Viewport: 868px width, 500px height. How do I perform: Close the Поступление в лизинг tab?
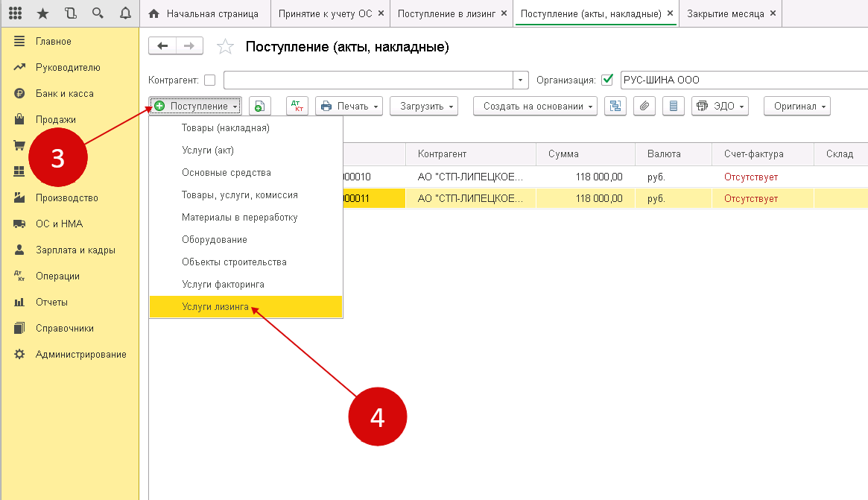pyautogui.click(x=504, y=13)
